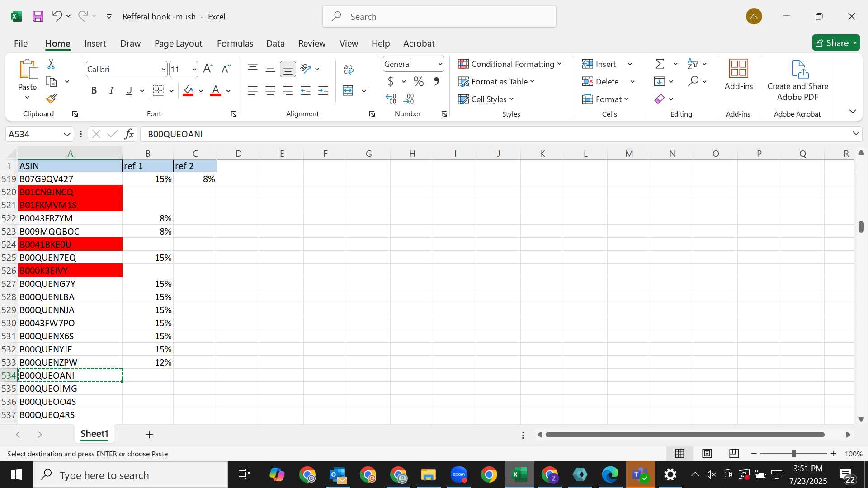Switch to the Data tab
868x488 pixels.
(x=275, y=43)
